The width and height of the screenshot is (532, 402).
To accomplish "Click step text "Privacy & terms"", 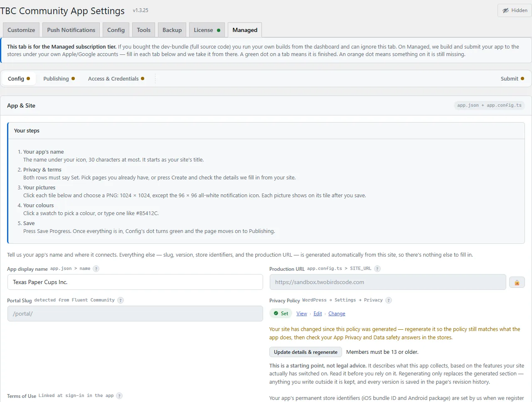I will coord(42,170).
